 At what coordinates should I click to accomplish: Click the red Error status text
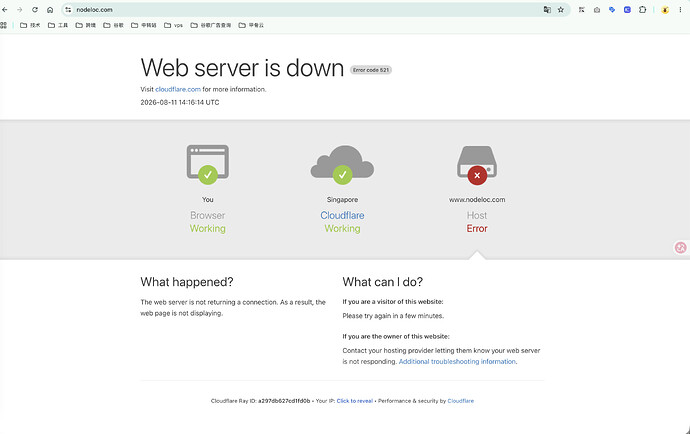tap(477, 228)
